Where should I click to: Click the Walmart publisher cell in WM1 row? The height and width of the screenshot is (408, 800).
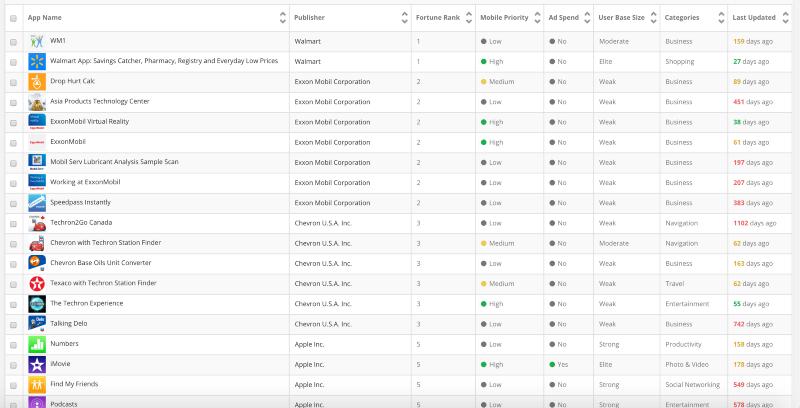(308, 41)
